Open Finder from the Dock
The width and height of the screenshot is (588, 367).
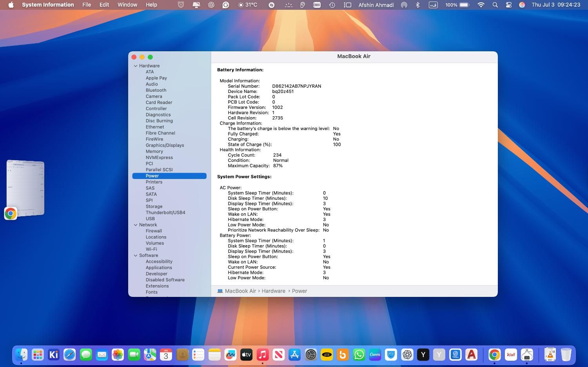point(21,355)
